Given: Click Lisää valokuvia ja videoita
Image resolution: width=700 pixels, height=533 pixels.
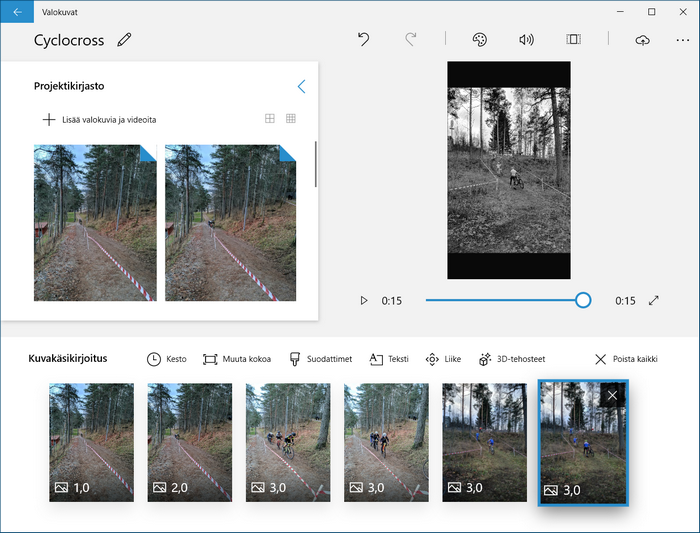Looking at the screenshot, I should [99, 120].
